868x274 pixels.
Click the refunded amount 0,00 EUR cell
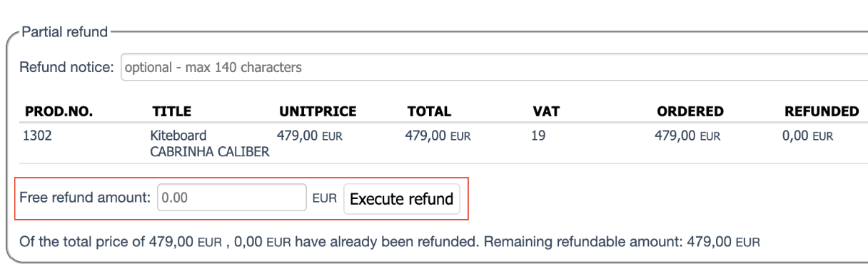pyautogui.click(x=807, y=134)
